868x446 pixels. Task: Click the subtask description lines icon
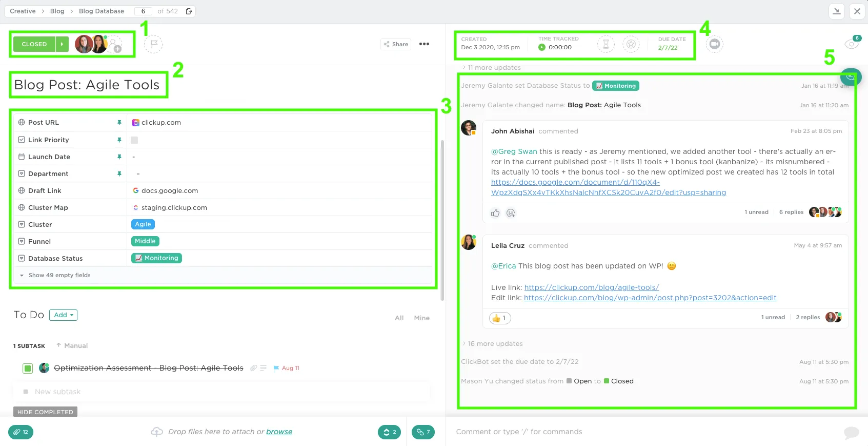264,368
